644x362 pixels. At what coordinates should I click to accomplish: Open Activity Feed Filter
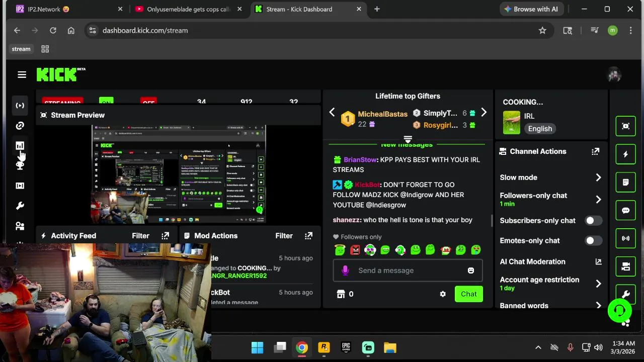tap(141, 236)
